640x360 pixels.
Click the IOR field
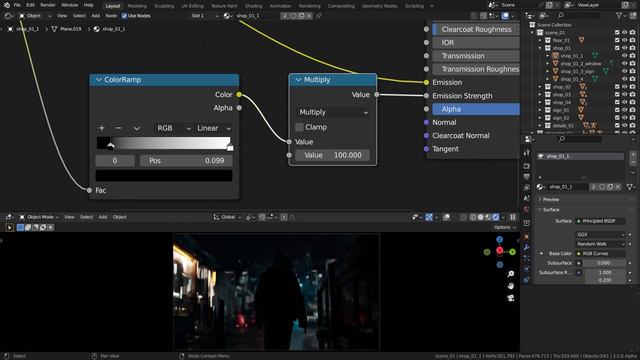coord(476,42)
